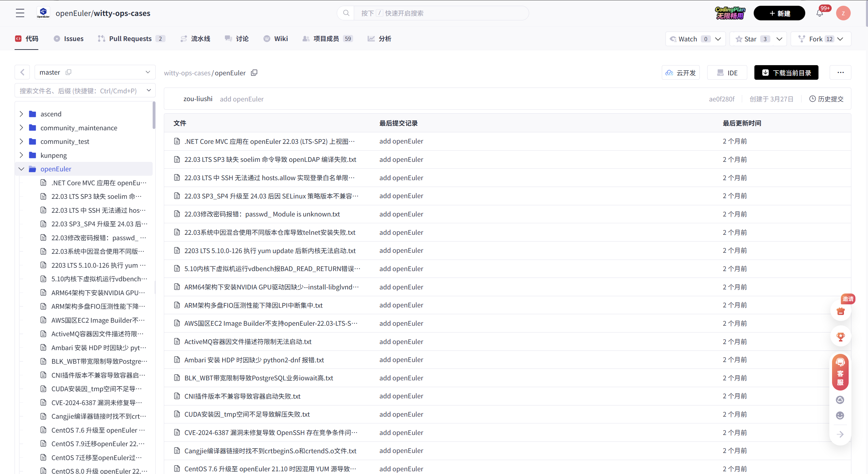Open the hamburger navigation menu
Viewport: 868px width, 474px height.
20,13
